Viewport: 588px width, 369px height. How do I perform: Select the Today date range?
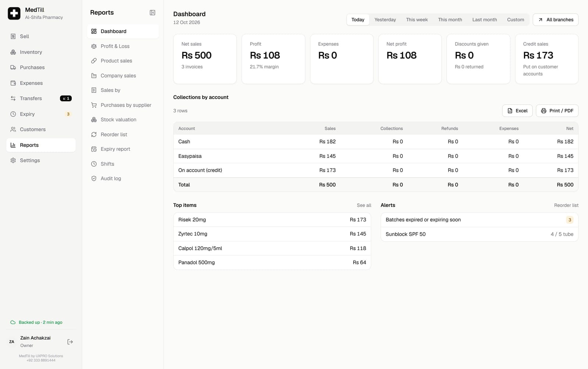358,19
